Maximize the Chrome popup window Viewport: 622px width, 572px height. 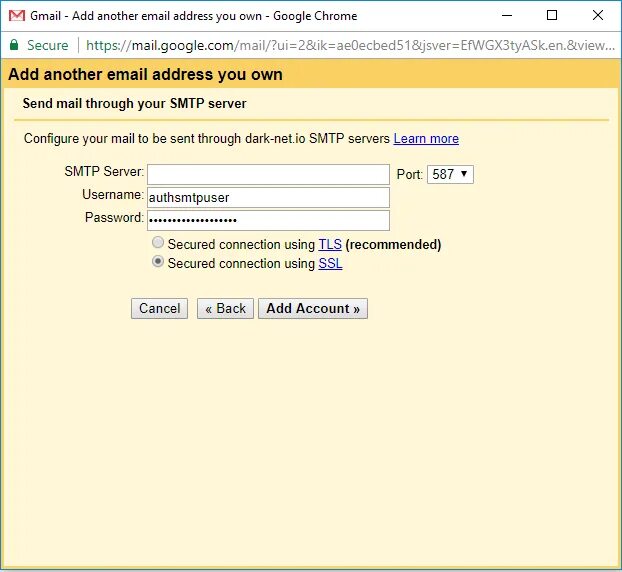[x=552, y=15]
